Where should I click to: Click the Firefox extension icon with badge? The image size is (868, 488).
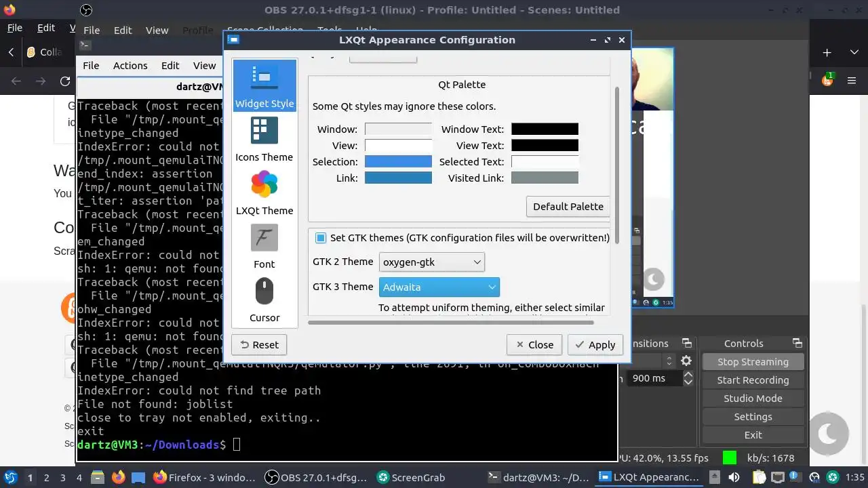point(827,80)
